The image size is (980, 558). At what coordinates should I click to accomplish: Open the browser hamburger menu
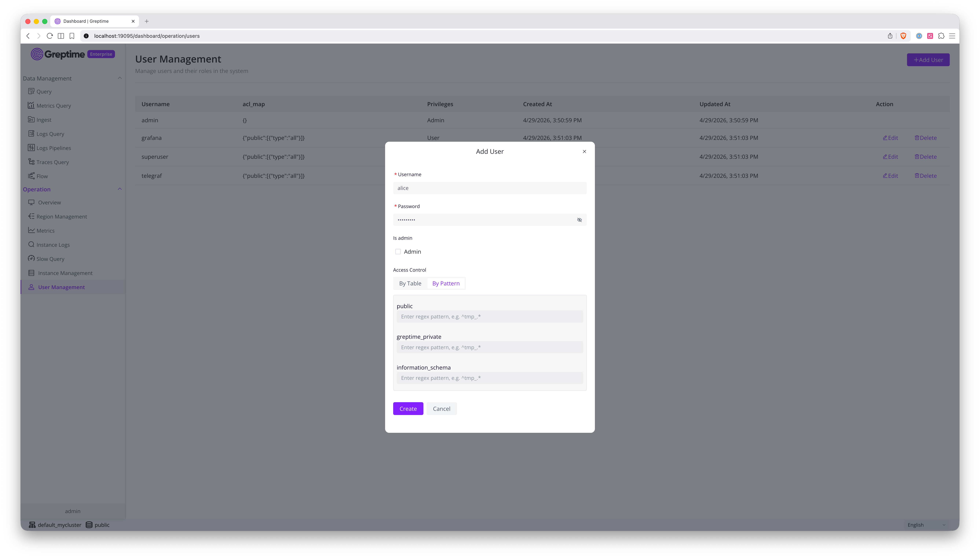point(952,36)
